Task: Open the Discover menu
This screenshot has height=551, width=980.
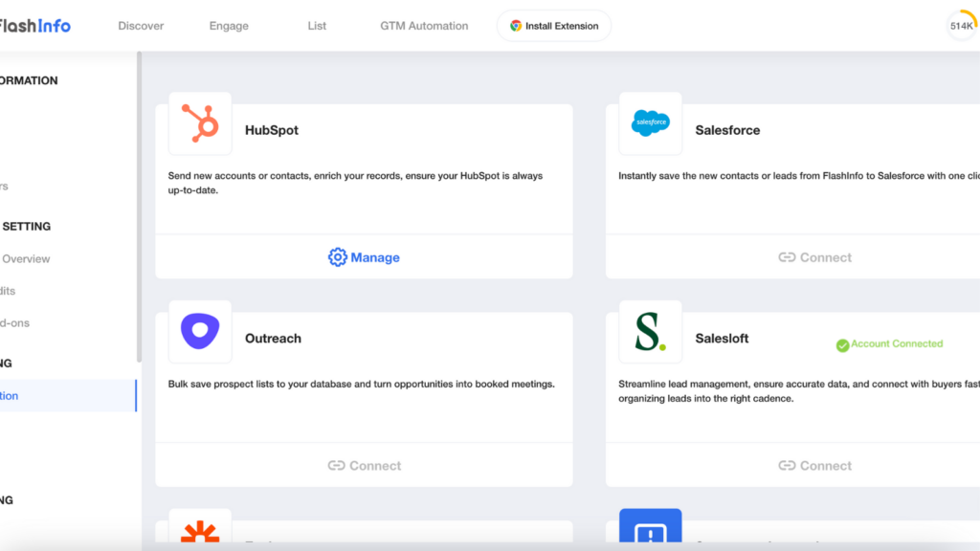Action: click(141, 26)
